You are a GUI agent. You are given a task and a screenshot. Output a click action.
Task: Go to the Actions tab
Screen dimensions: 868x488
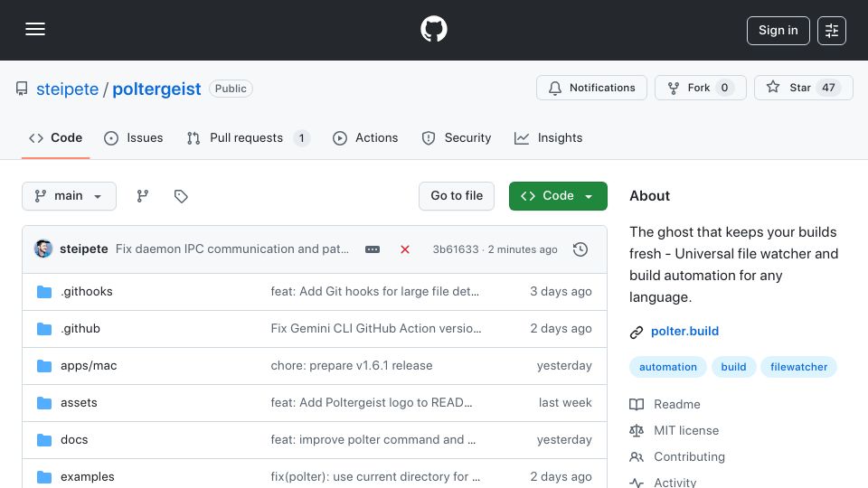365,137
